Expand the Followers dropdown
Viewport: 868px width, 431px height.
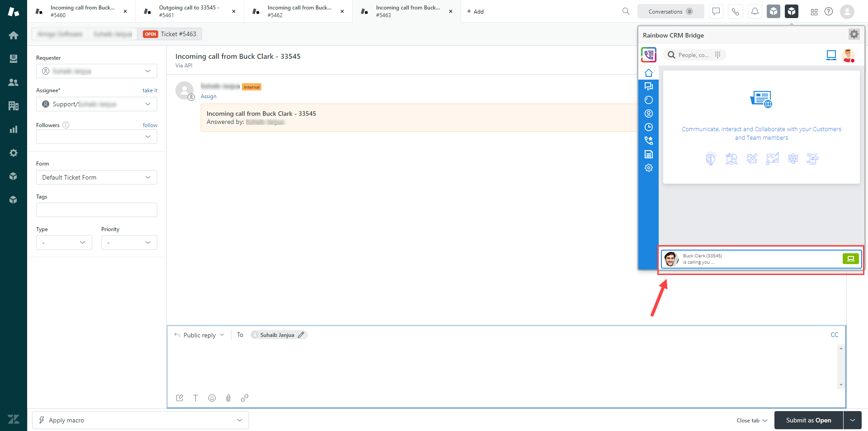(x=97, y=137)
